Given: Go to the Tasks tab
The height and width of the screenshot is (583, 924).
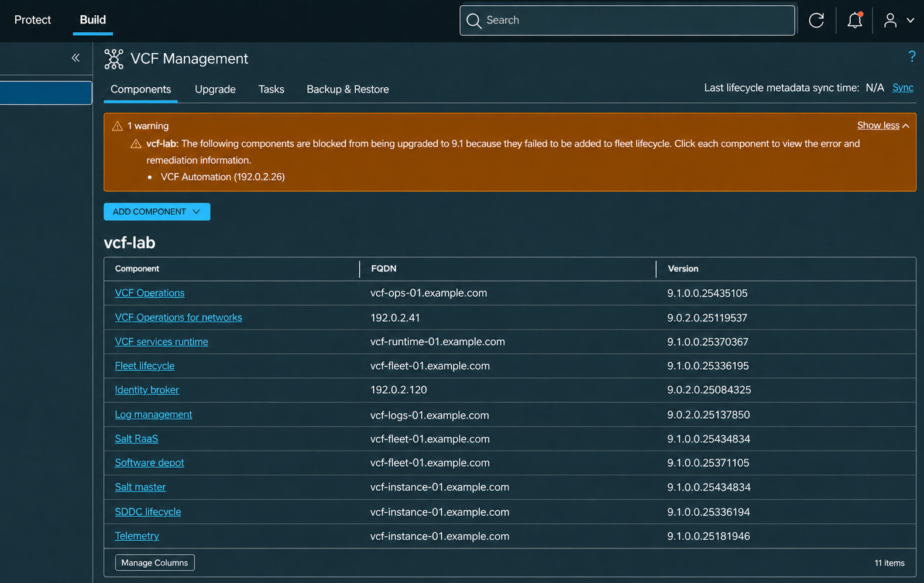Looking at the screenshot, I should click(272, 90).
